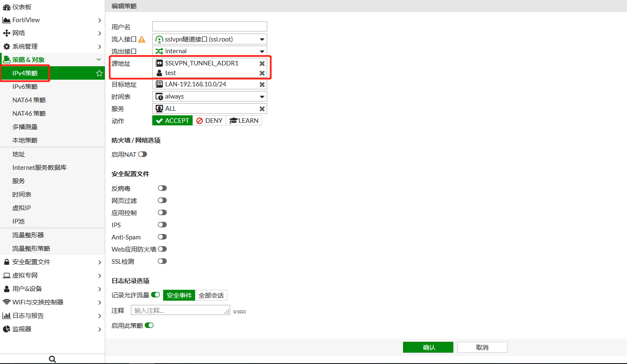Screen dimensions: 627x364
Task: Remove SSLVPN_TUNNEL_ADDR1 from source address
Action: (262, 63)
